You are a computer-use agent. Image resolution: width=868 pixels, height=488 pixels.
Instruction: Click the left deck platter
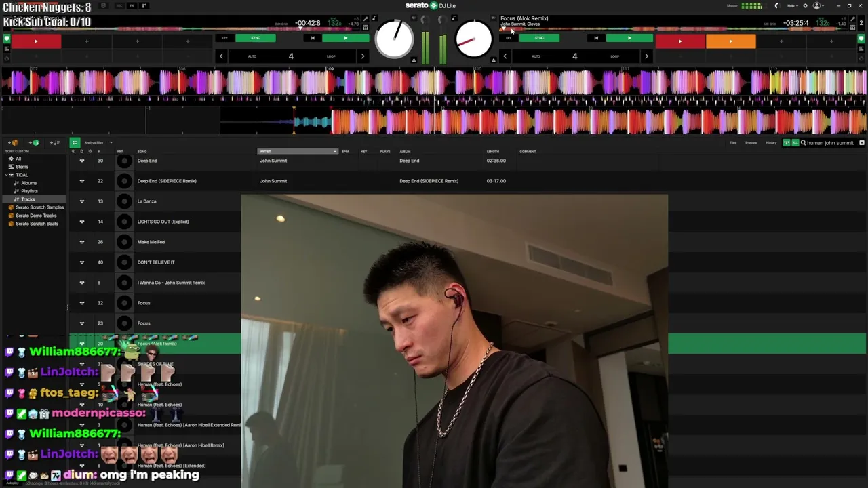tap(394, 39)
